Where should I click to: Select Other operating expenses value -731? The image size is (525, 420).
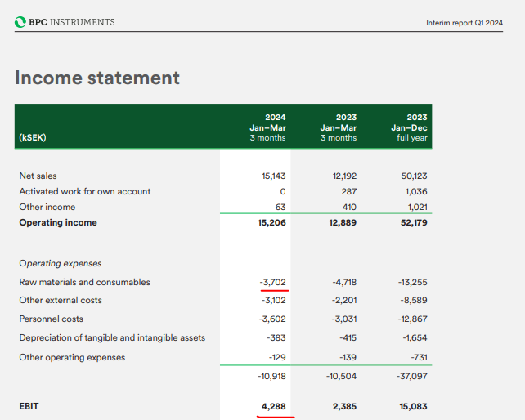420,357
